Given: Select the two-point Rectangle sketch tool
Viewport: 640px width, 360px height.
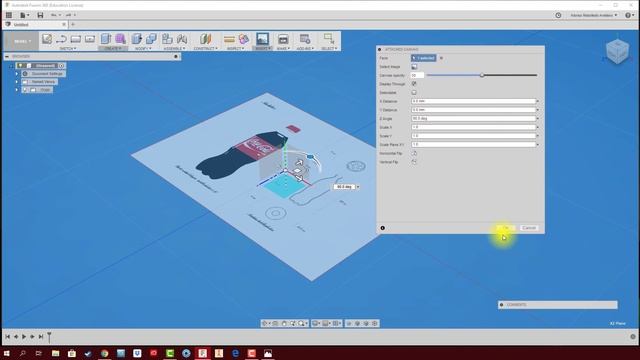Looking at the screenshot, I should click(76, 39).
